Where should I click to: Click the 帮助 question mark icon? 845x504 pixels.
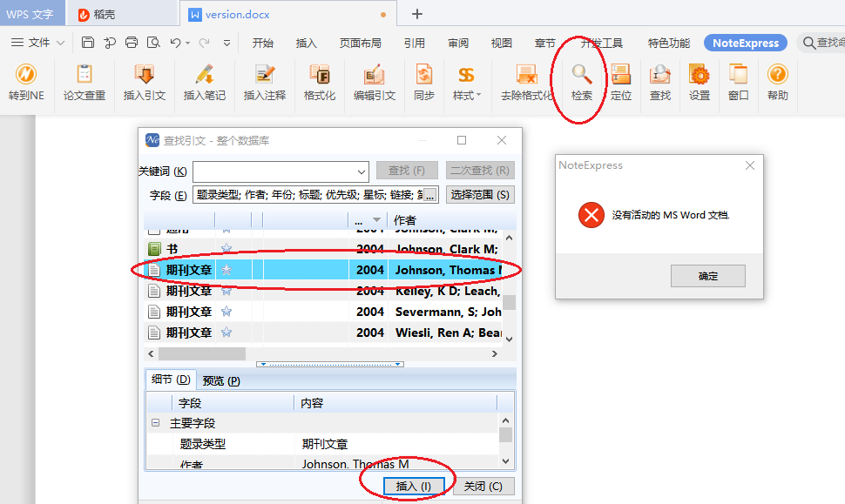778,74
